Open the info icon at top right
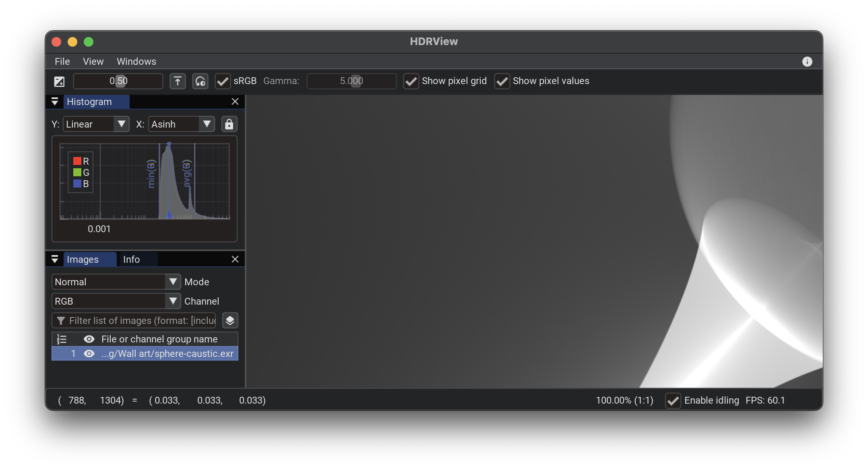 pos(807,62)
